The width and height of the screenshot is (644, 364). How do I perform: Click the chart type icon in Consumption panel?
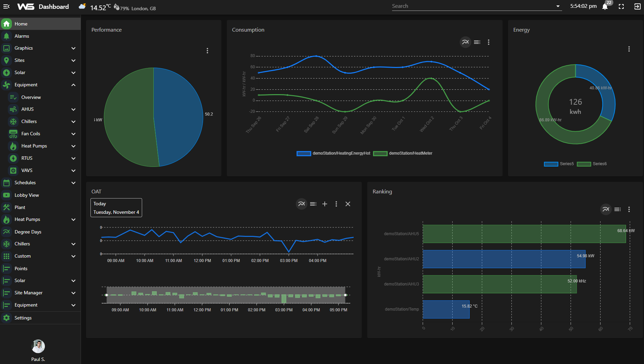tap(465, 42)
